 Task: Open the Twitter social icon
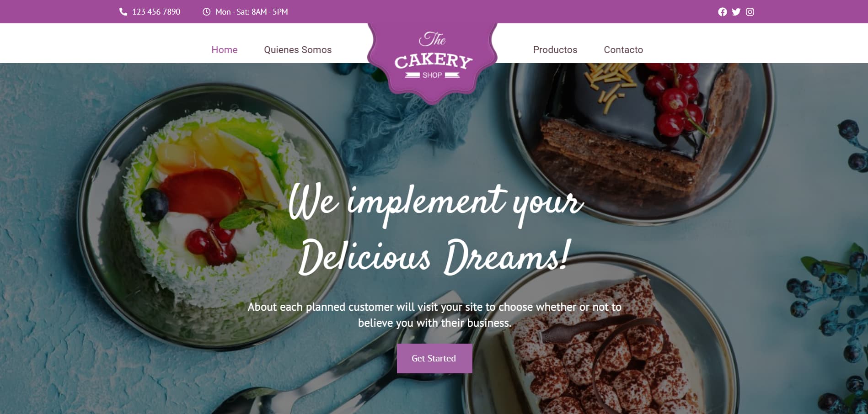tap(736, 12)
